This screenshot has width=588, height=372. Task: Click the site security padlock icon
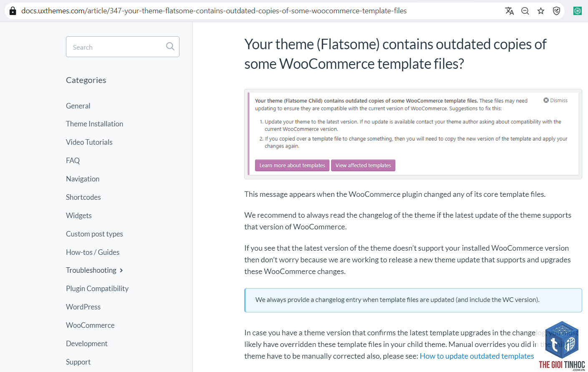pos(13,11)
